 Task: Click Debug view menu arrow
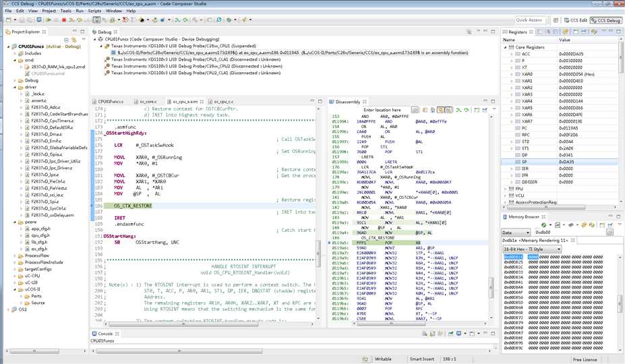click(478, 31)
